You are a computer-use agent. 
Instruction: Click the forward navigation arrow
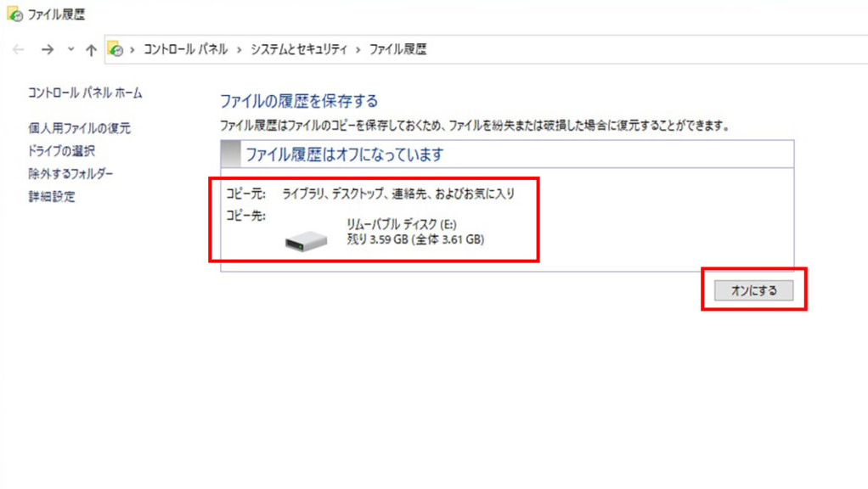click(48, 50)
